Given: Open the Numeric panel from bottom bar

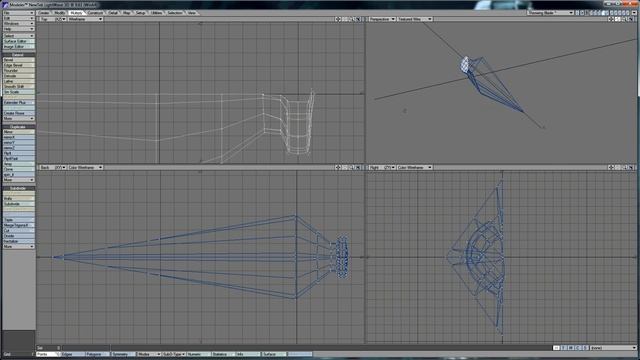Looking at the screenshot, I should click(199, 354).
